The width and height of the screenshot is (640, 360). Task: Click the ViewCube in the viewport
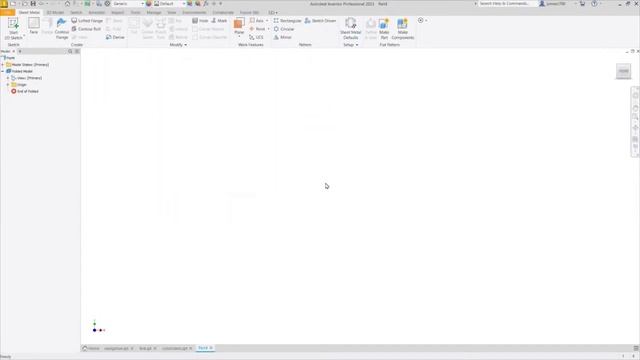[x=623, y=71]
